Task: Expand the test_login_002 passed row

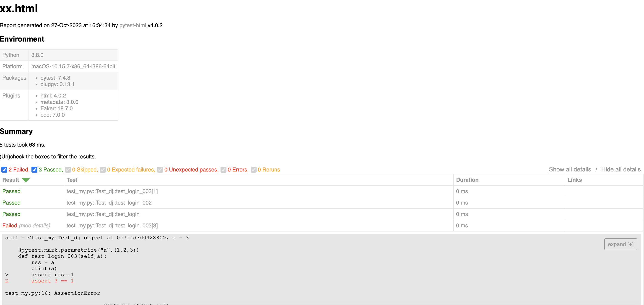Action: pyautogui.click(x=11, y=203)
